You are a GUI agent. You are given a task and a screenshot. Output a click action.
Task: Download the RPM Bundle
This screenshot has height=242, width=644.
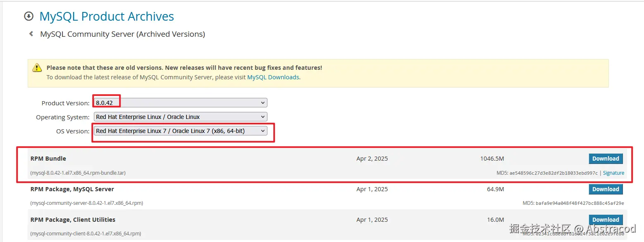point(606,159)
